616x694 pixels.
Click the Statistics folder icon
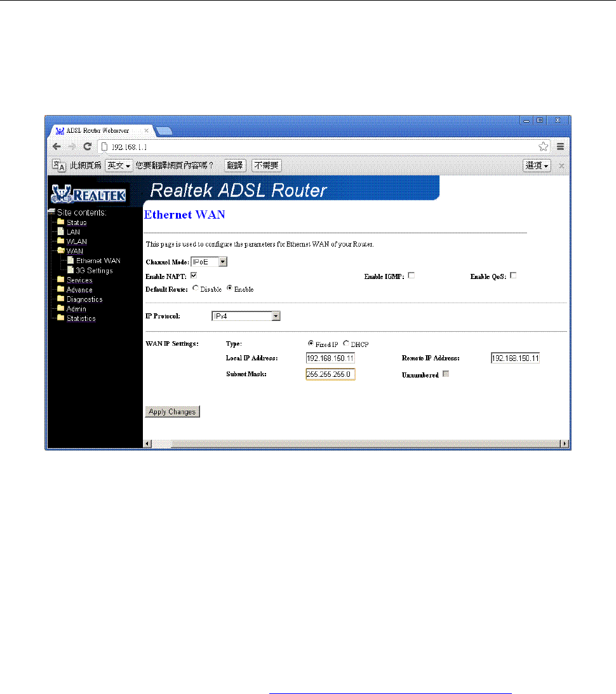point(61,318)
